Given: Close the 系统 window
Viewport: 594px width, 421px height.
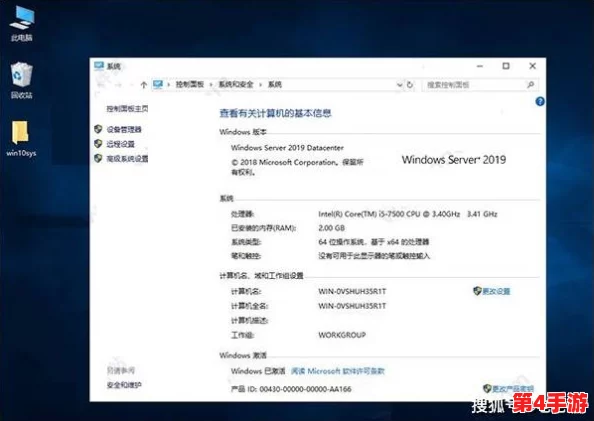Looking at the screenshot, I should tap(532, 66).
